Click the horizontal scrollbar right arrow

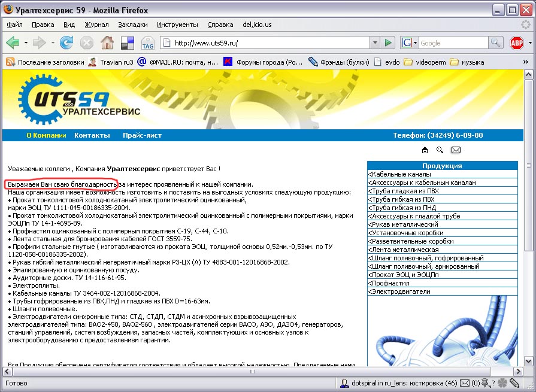pos(519,371)
